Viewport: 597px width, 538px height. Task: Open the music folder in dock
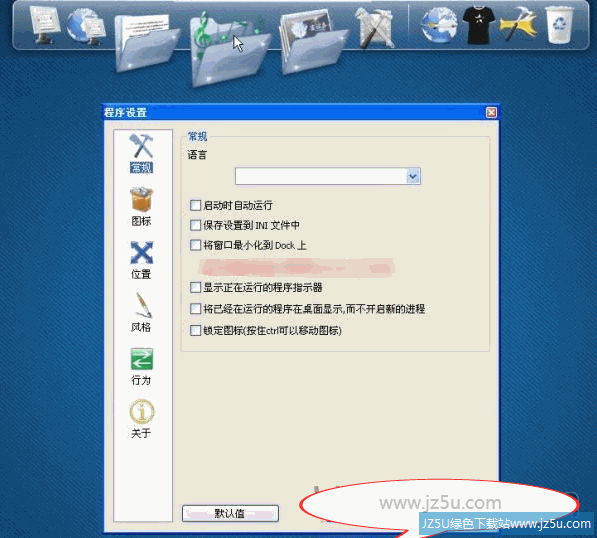[x=230, y=49]
